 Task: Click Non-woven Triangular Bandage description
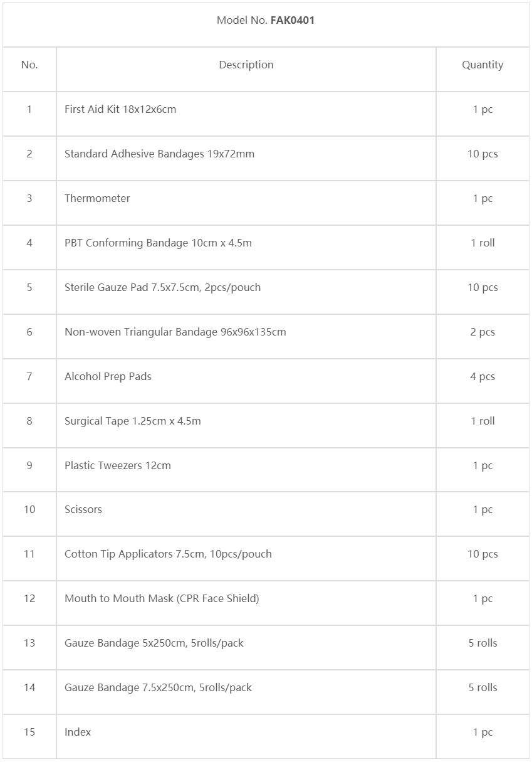pyautogui.click(x=175, y=332)
